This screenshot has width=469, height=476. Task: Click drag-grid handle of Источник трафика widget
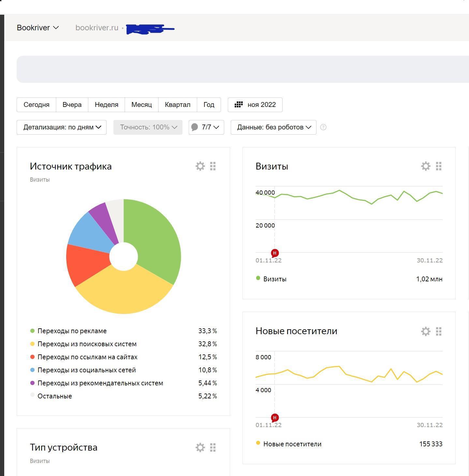click(213, 166)
